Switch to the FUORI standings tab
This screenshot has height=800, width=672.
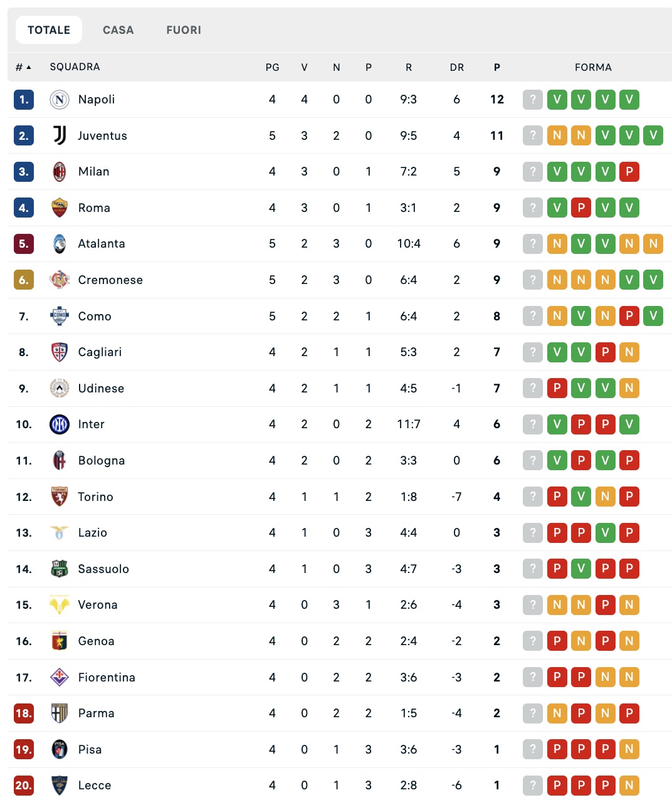point(184,30)
